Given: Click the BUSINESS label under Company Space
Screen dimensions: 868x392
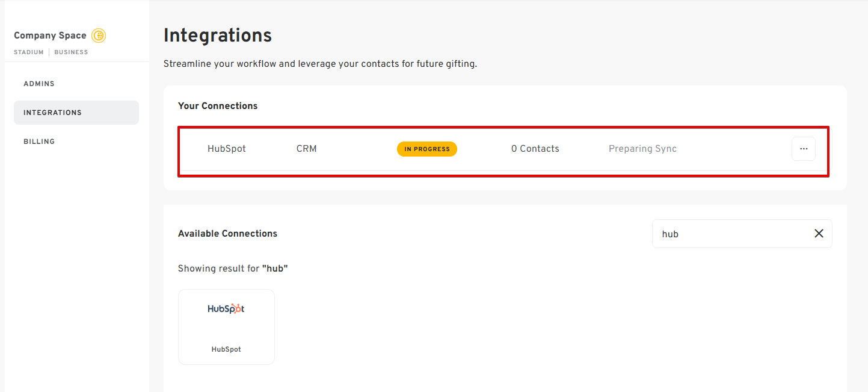Looking at the screenshot, I should point(71,52).
